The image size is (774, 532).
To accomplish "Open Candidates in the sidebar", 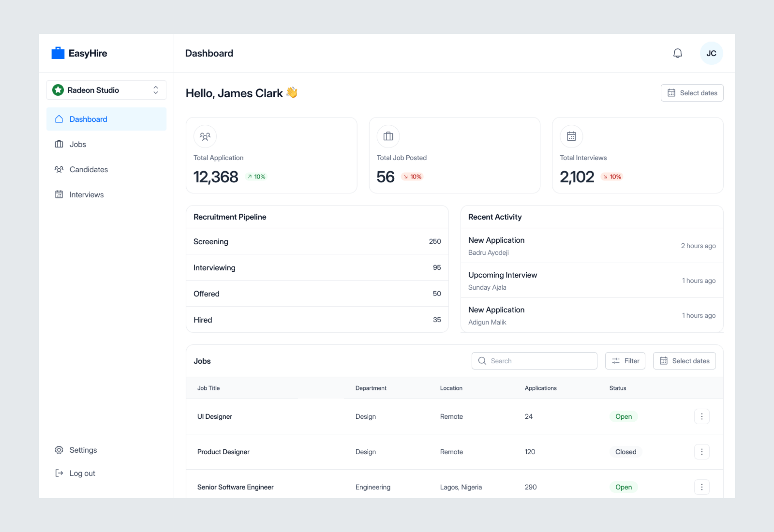I will tap(106, 169).
